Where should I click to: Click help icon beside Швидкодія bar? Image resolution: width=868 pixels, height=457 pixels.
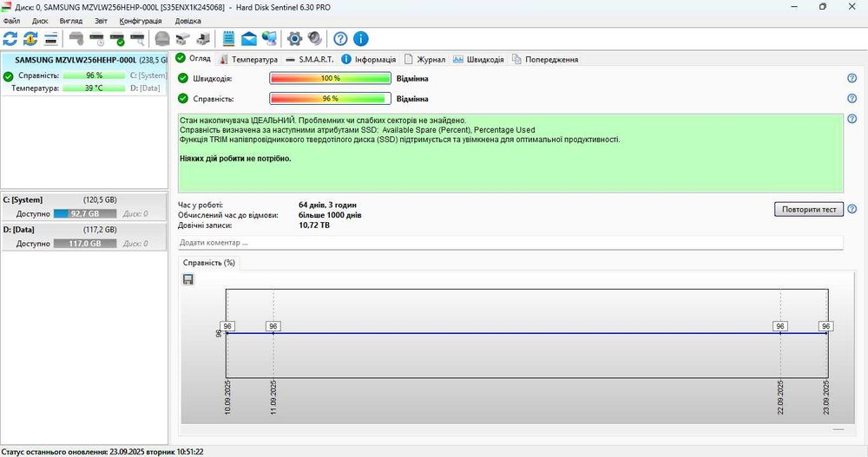click(852, 78)
